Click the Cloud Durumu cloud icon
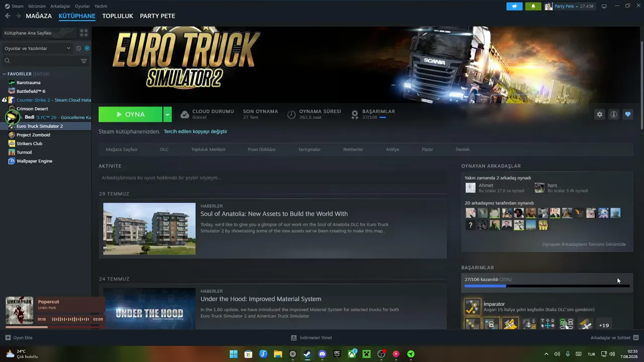This screenshot has width=644, height=362. pos(185,115)
